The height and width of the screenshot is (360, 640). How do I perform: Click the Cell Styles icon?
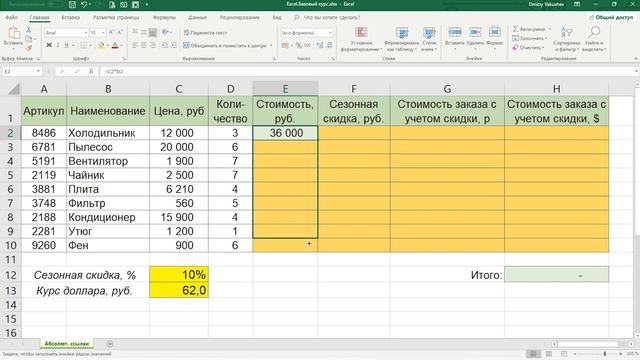(429, 33)
